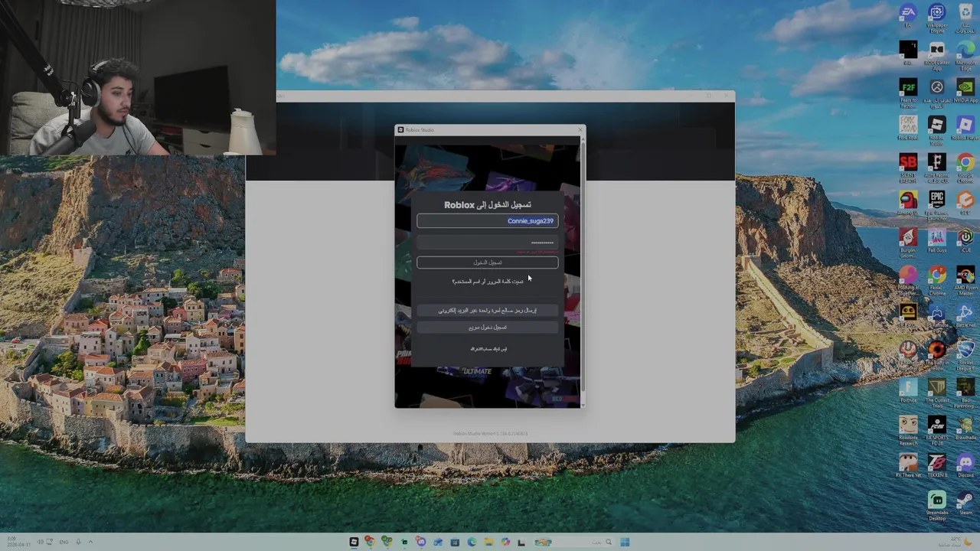
Task: Open Streamlabs Desktop shortcut
Action: coord(936,505)
